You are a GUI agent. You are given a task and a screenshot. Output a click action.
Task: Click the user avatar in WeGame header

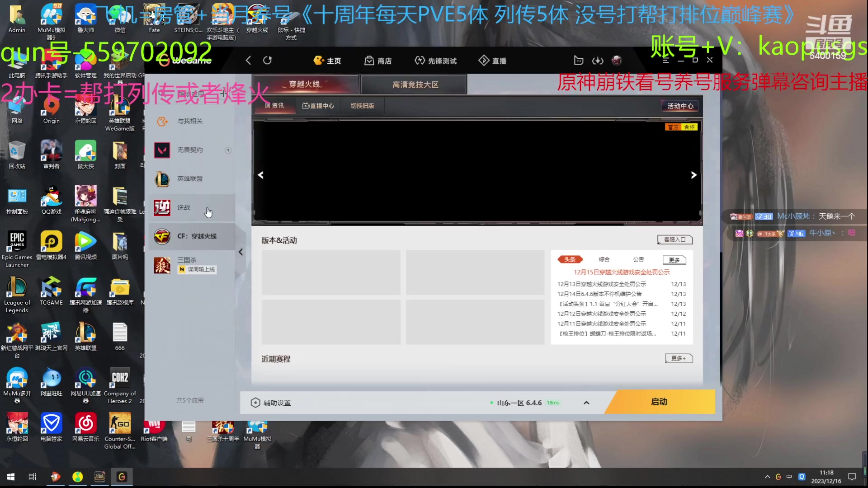point(617,61)
